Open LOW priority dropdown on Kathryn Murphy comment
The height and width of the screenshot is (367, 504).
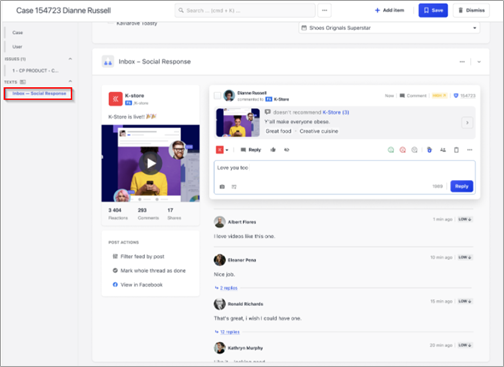point(465,345)
